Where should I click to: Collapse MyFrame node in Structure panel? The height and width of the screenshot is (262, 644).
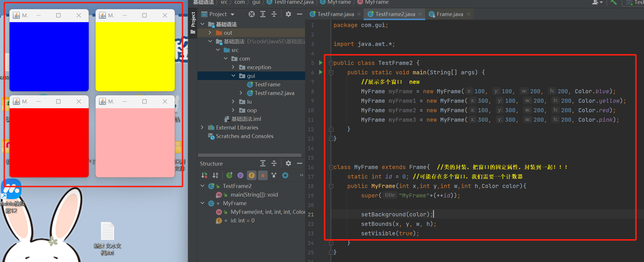[202, 203]
